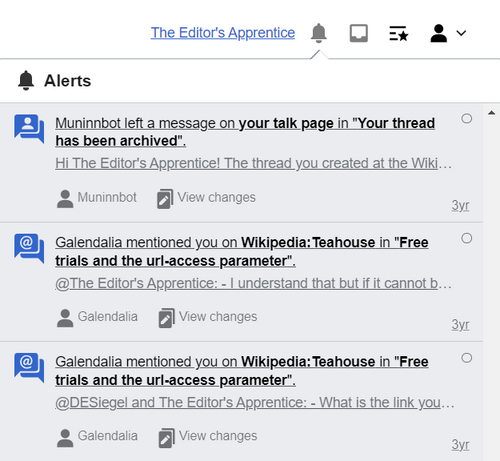500x461 pixels.
Task: Click the Alerts bell icon in toolbar
Action: tap(319, 33)
